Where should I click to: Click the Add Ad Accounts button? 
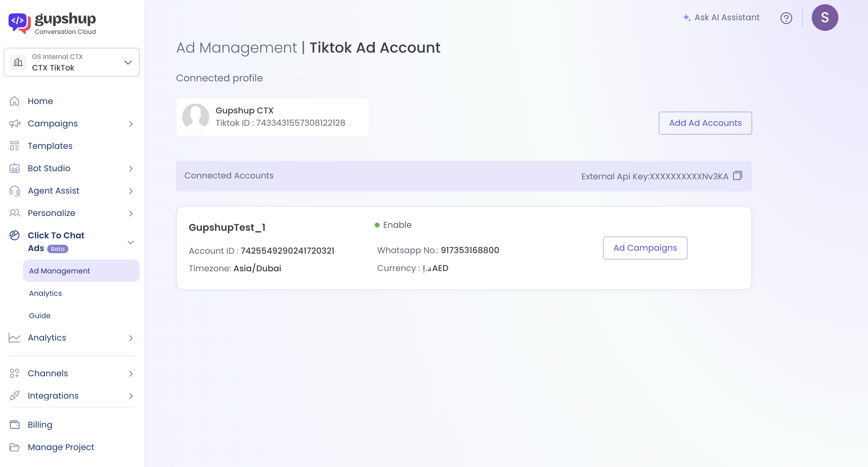click(705, 123)
